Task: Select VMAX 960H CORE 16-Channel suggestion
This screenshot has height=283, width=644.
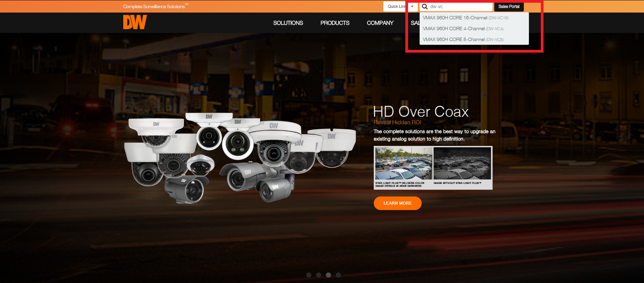Action: pyautogui.click(x=474, y=18)
